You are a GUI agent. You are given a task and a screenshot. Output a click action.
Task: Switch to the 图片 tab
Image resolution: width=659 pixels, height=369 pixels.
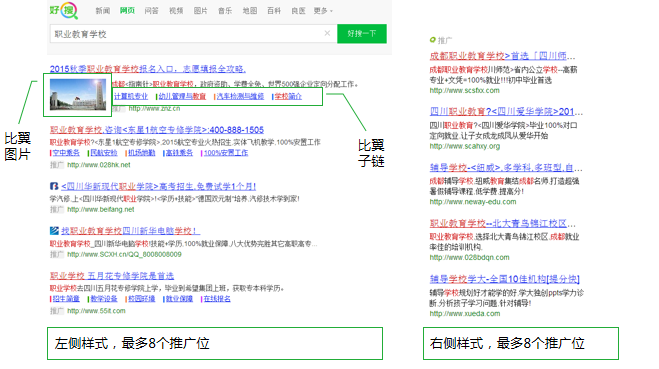click(200, 11)
